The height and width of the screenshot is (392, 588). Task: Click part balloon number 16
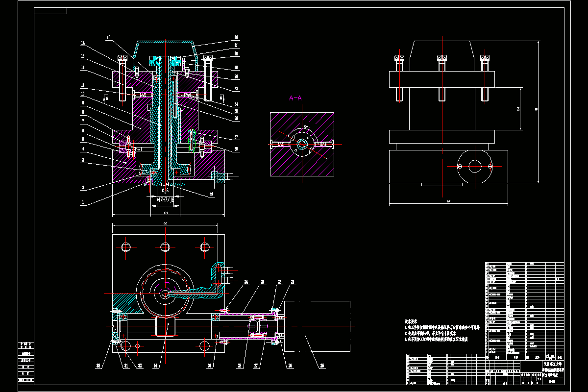point(236,37)
